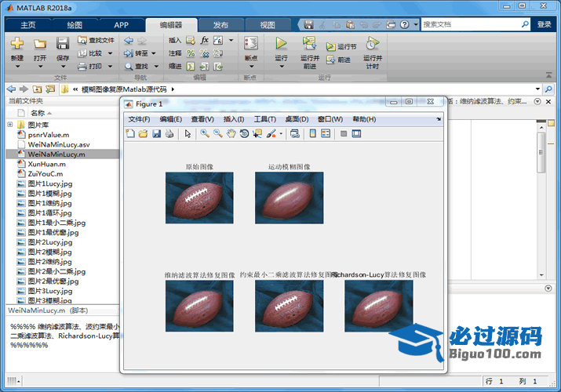Toggle the Edit Plot arrow tool
Viewport: 561px width, 392px height.
tap(188, 134)
